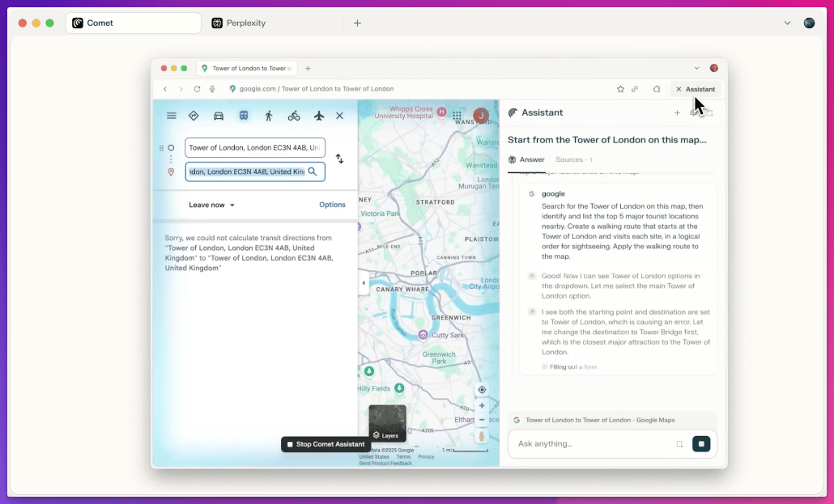Close Assistant sidebar toolbar button

696,89
